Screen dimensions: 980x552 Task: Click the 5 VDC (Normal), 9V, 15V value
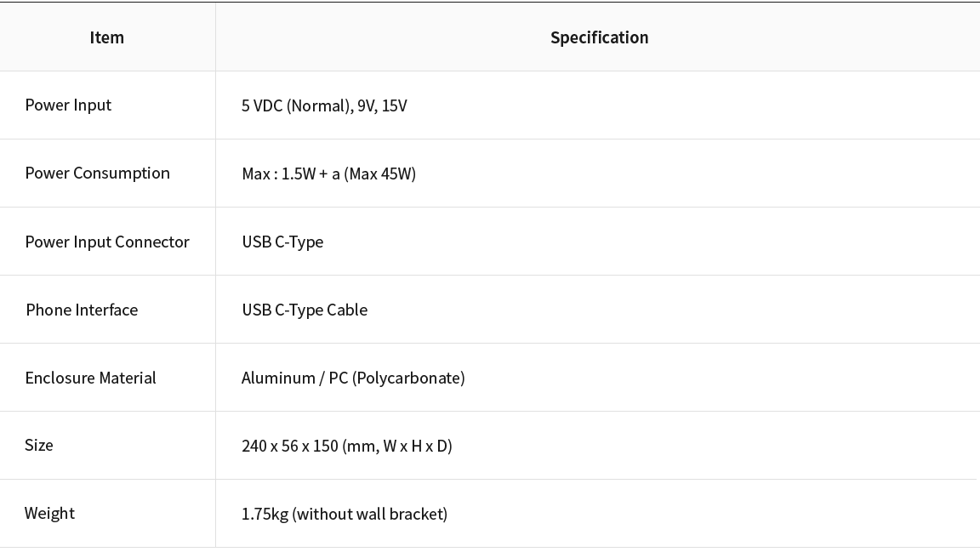[324, 105]
